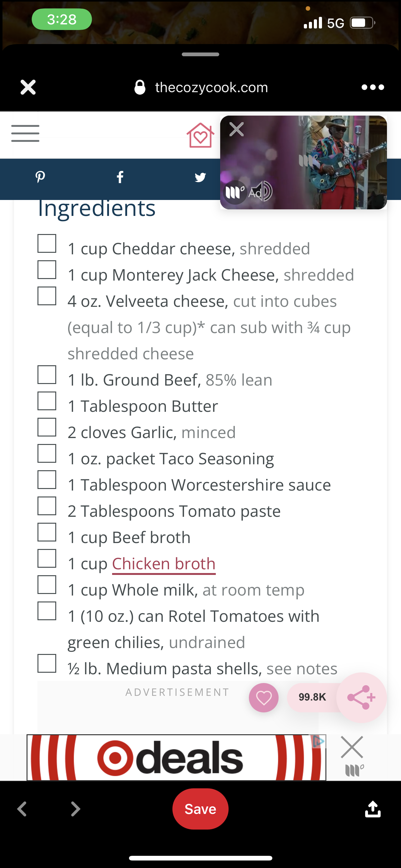The width and height of the screenshot is (401, 868).
Task: Go back with the left chevron
Action: pos(22,809)
